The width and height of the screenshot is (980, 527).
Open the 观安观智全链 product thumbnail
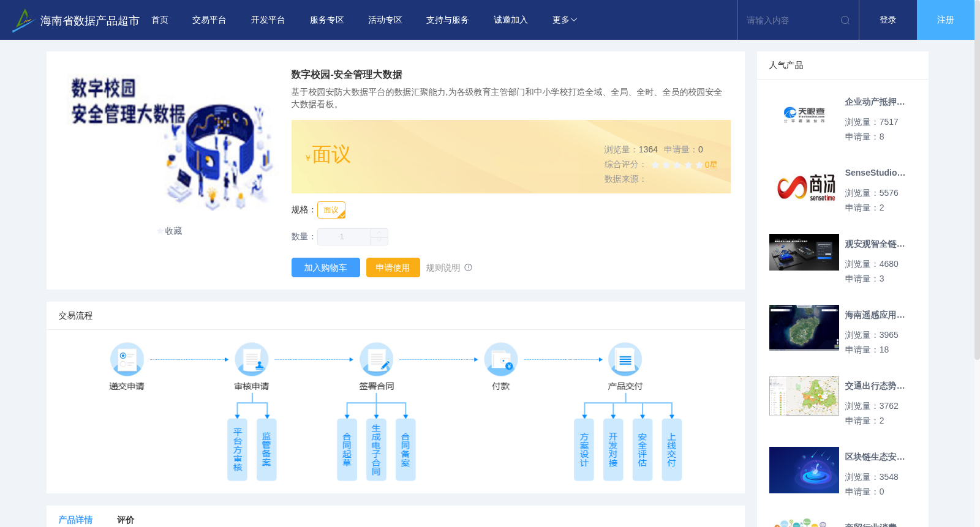pos(804,252)
